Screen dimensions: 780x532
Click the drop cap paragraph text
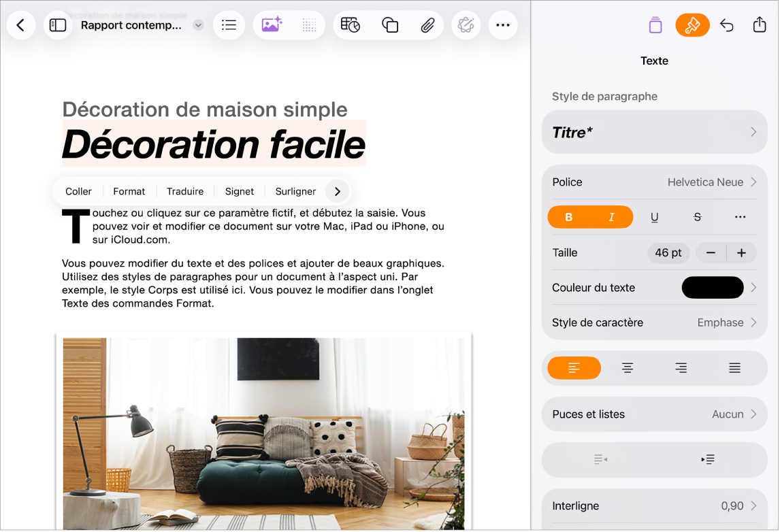coord(254,227)
